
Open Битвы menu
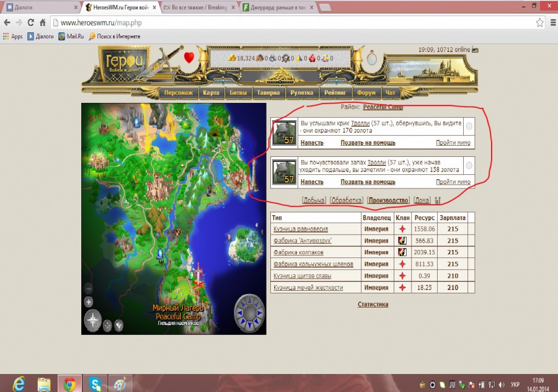pos(237,92)
